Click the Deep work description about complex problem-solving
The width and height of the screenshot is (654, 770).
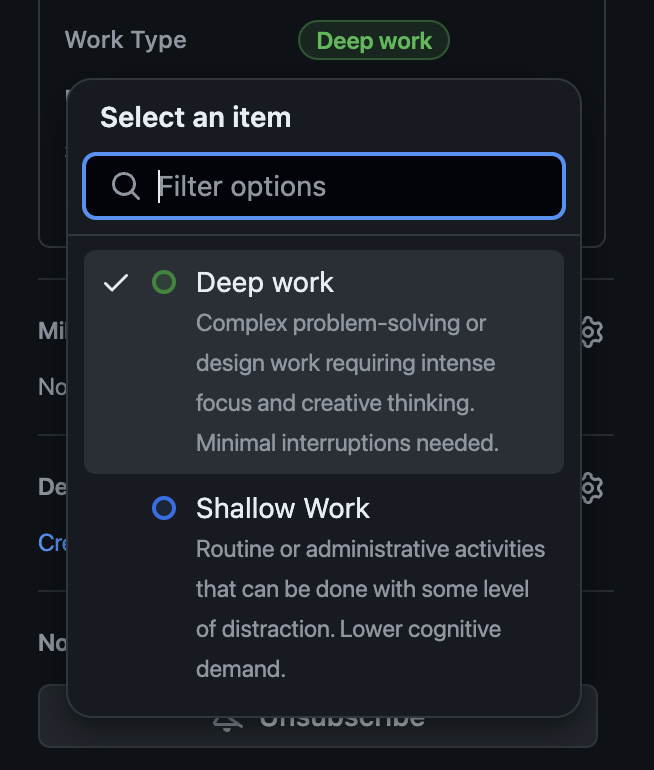pyautogui.click(x=345, y=383)
